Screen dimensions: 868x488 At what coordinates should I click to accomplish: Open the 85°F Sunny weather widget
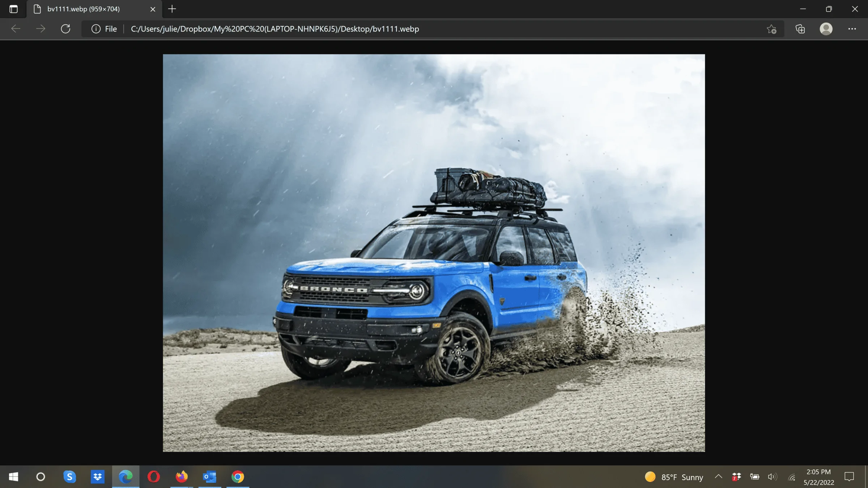(x=674, y=477)
